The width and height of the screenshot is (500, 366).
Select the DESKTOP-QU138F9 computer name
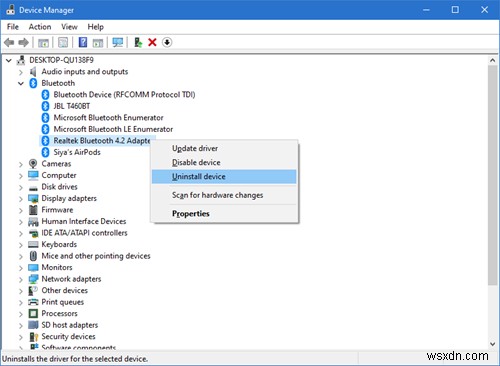pos(62,60)
